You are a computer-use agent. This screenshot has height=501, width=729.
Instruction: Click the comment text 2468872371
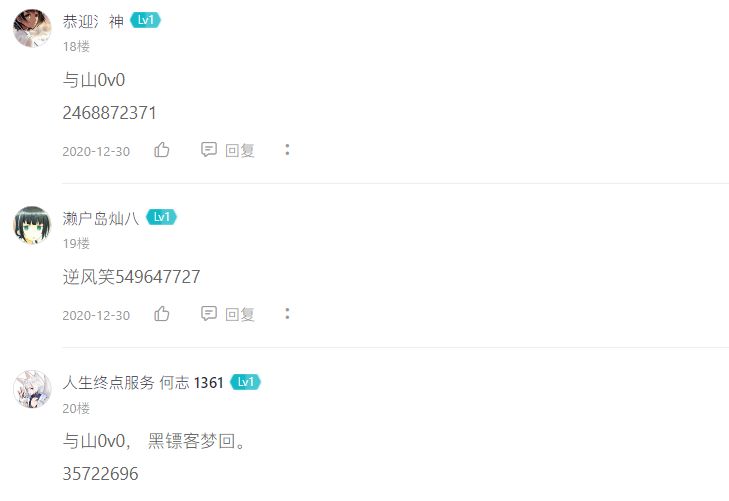[110, 113]
